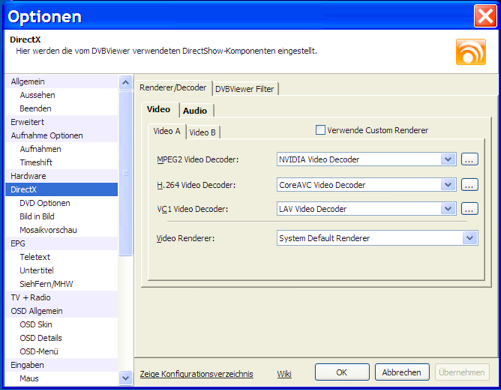501x390 pixels.
Task: Select OSD Skin entry
Action: pos(62,324)
